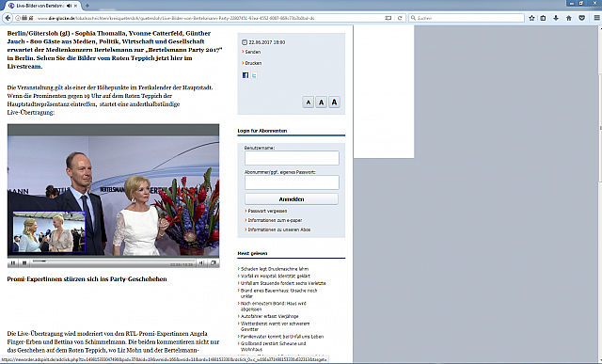The width and height of the screenshot is (602, 364).
Task: Open the bookmarks library clipboard icon
Action: [544, 18]
